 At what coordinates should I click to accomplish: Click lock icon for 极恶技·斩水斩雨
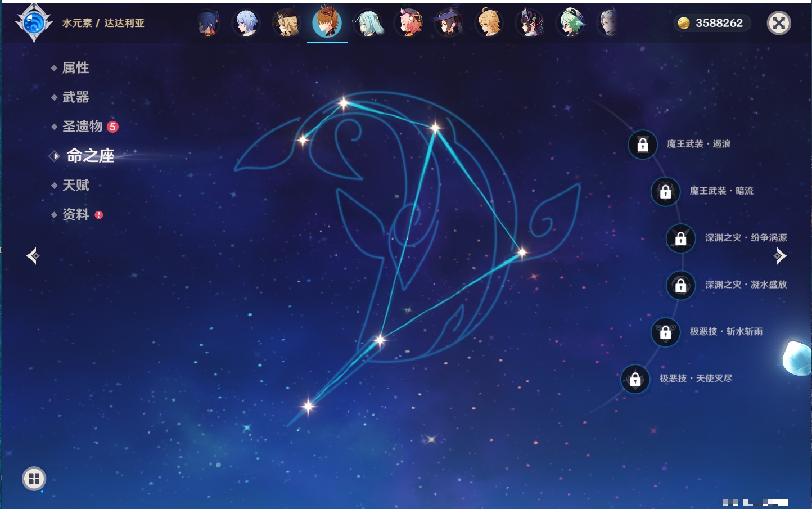tap(665, 332)
